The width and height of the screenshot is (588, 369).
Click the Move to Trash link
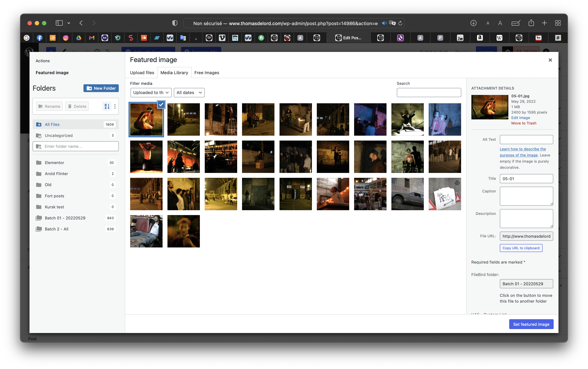click(x=524, y=123)
